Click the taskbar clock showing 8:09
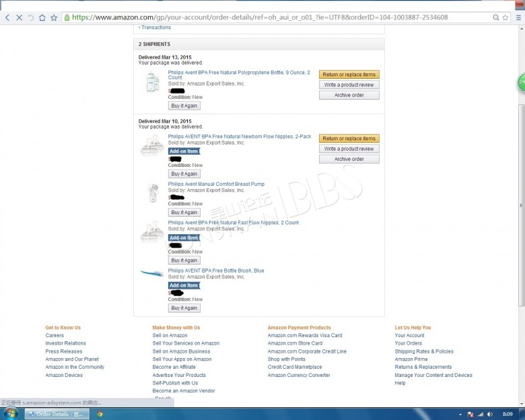Viewport: 525px width, 420px height. pos(508,415)
